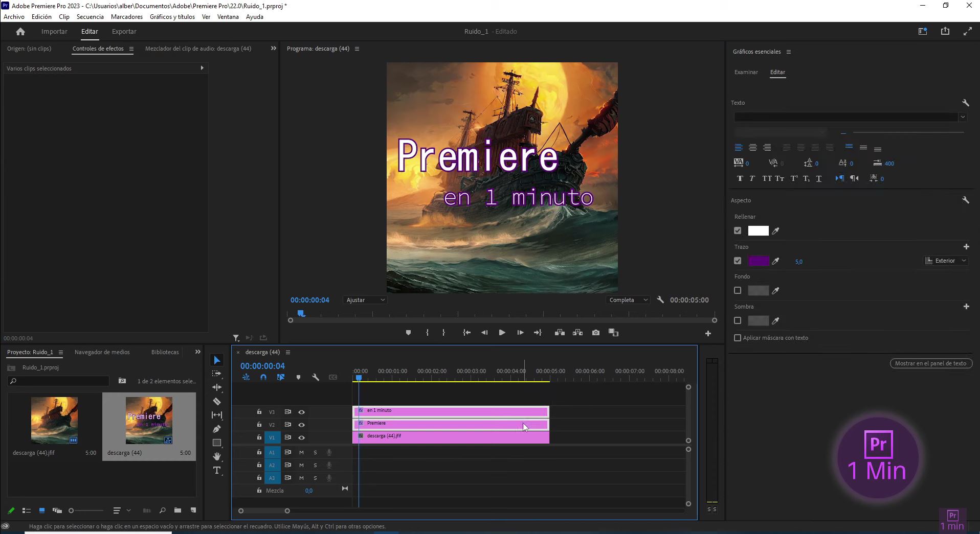The height and width of the screenshot is (534, 980).
Task: Click the Home icon
Action: pyautogui.click(x=20, y=32)
